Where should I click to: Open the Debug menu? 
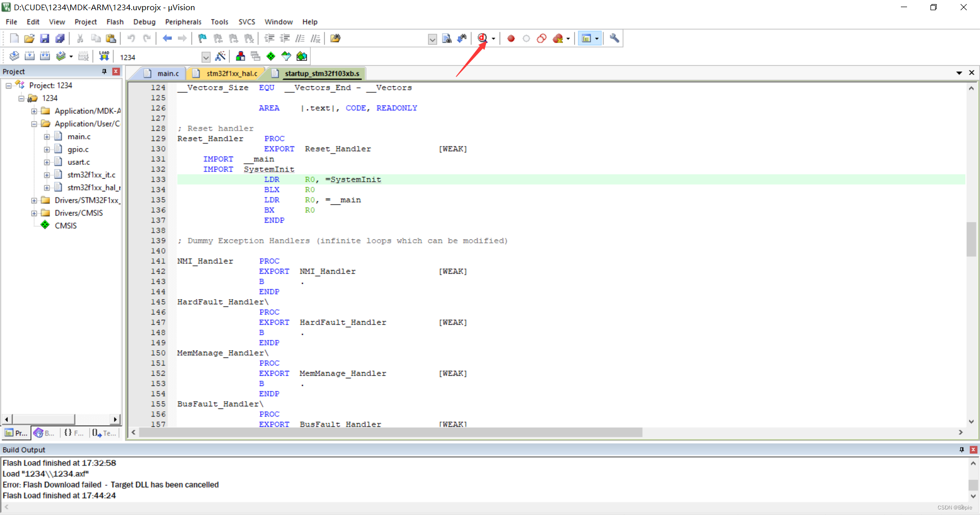click(144, 22)
